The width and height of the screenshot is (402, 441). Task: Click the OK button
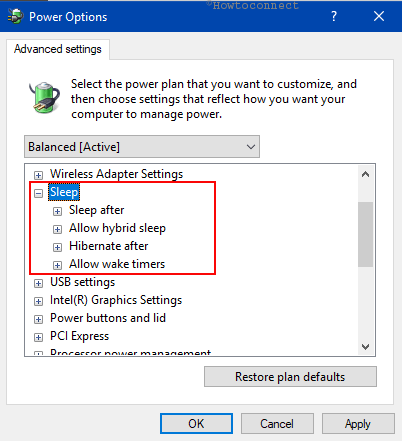pos(196,424)
